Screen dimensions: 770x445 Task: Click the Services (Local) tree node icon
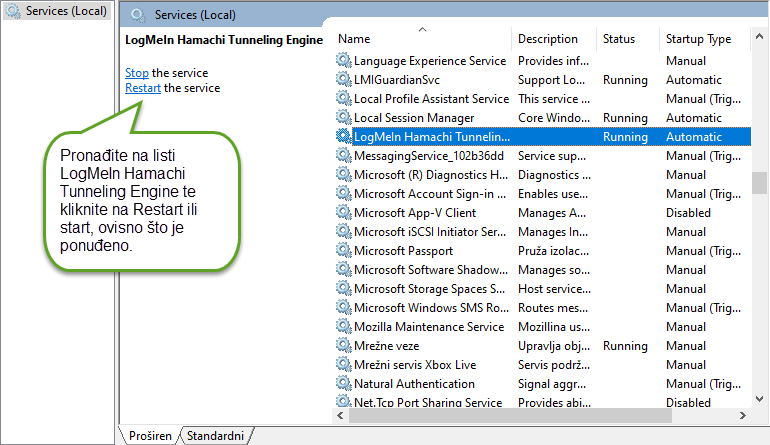coord(13,11)
